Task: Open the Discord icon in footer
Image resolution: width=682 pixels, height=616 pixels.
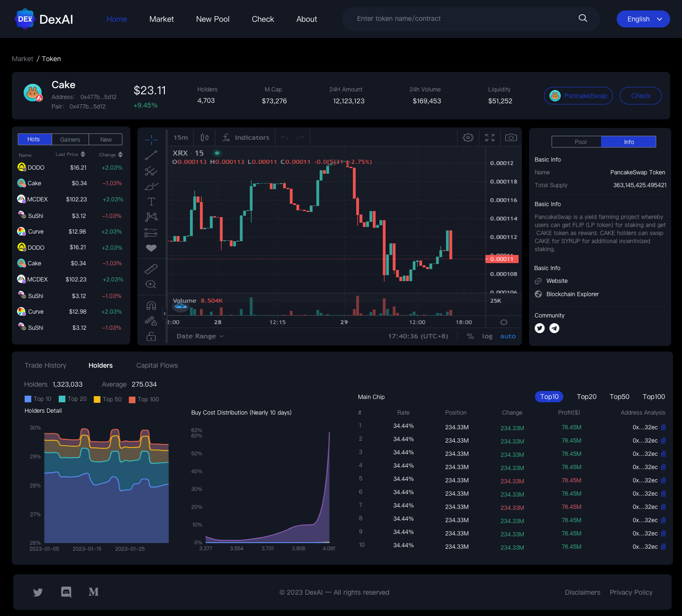Action: click(x=66, y=592)
